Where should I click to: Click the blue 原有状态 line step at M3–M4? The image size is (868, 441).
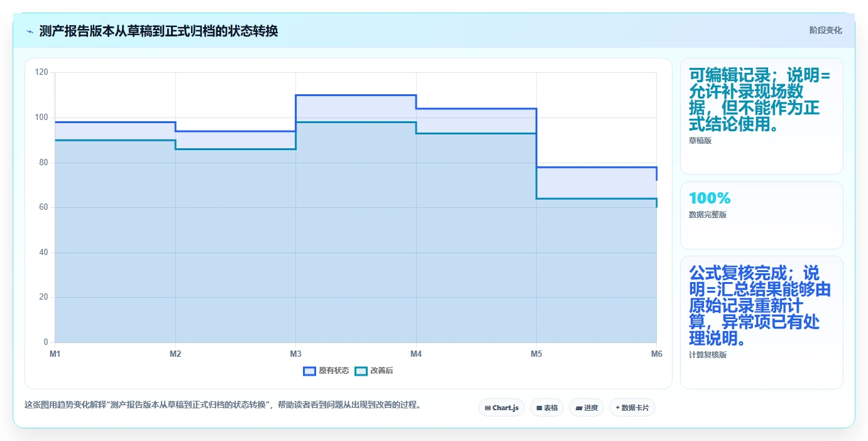pyautogui.click(x=356, y=95)
